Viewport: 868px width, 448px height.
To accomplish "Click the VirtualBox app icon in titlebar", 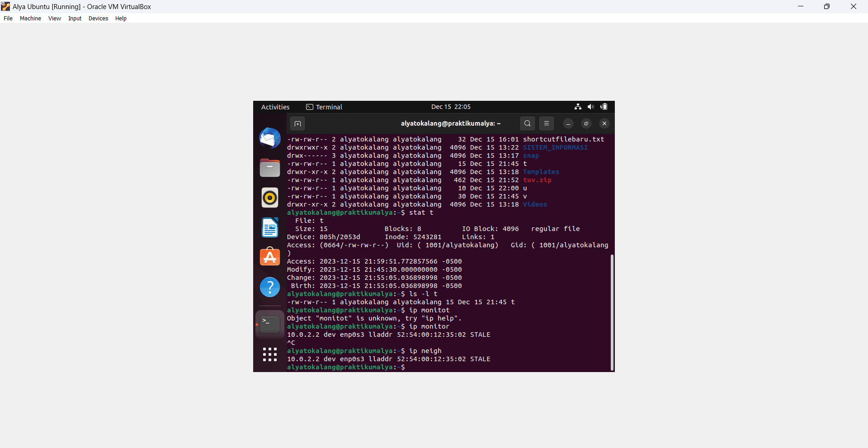I will [5, 6].
